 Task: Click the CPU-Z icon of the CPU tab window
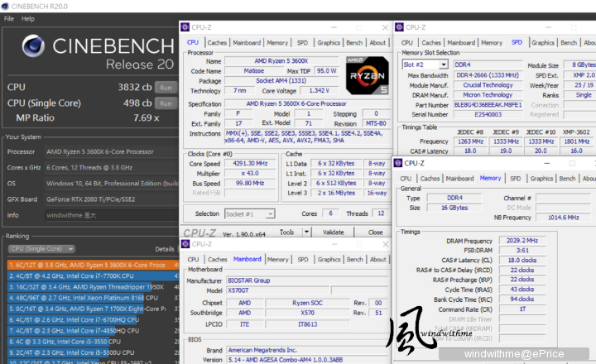185,27
